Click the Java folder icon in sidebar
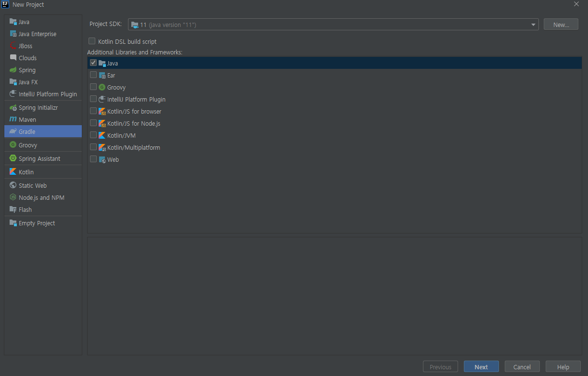The width and height of the screenshot is (588, 376). pyautogui.click(x=13, y=22)
